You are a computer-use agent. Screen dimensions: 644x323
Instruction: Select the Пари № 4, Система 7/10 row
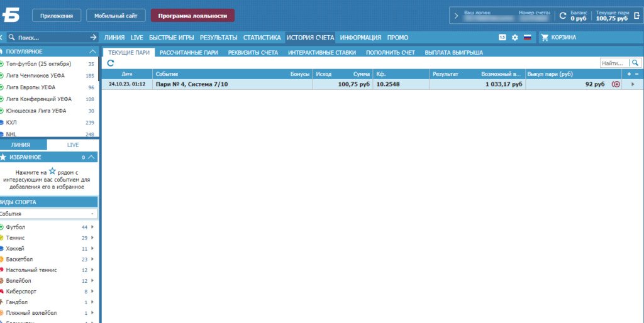tap(372, 84)
